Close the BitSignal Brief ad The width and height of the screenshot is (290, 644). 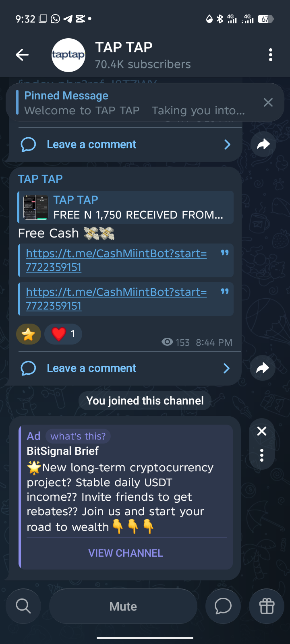click(262, 431)
